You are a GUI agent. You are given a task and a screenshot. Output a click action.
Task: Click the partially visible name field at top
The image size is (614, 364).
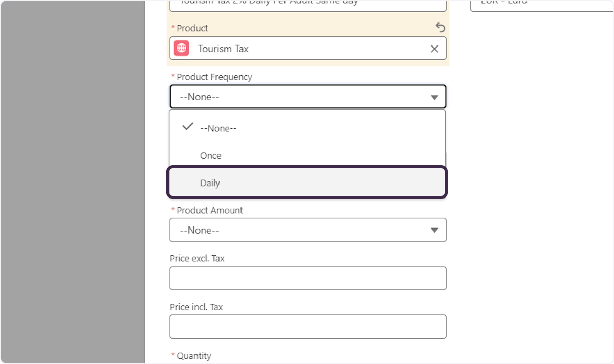pyautogui.click(x=308, y=5)
